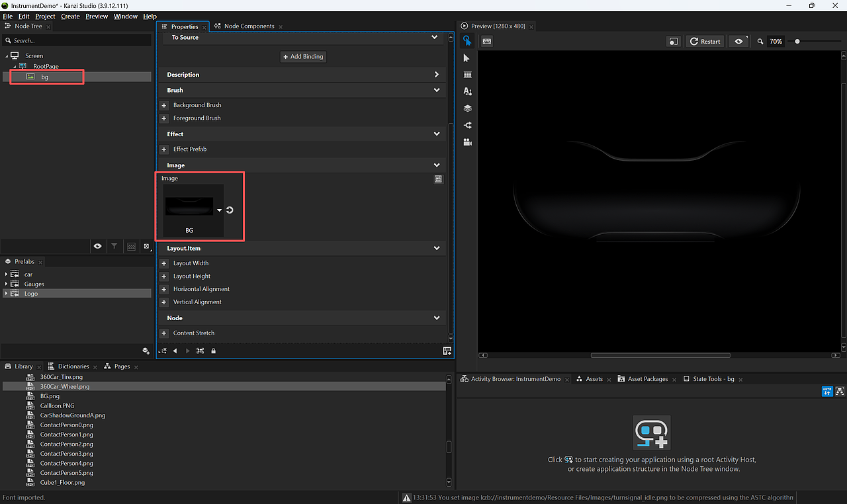The width and height of the screenshot is (847, 504).
Task: Open the Create menu
Action: click(x=70, y=16)
